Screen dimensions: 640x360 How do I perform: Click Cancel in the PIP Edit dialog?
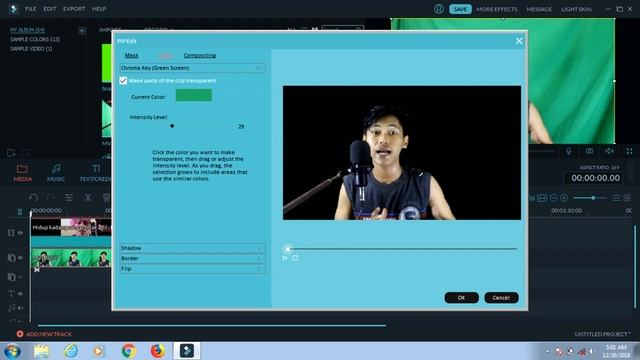point(501,298)
